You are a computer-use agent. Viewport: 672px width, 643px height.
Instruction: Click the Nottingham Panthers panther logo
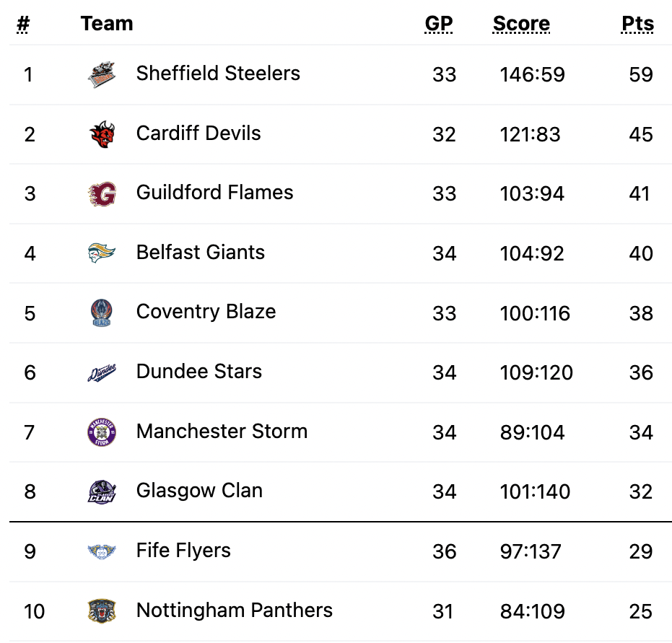(x=102, y=611)
